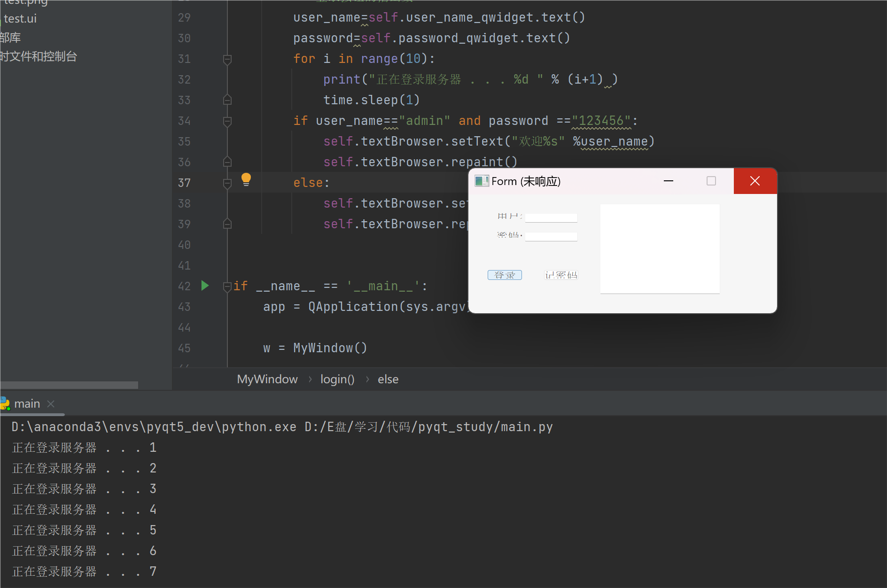Viewport: 887px width, 588px height.
Task: Click the Python icon on the main run tab
Action: [5, 403]
